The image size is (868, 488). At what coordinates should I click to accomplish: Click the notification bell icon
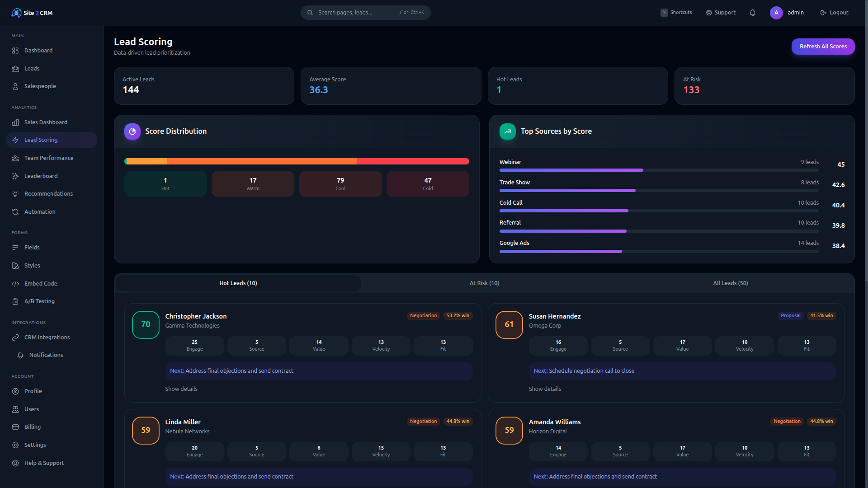[x=752, y=13]
